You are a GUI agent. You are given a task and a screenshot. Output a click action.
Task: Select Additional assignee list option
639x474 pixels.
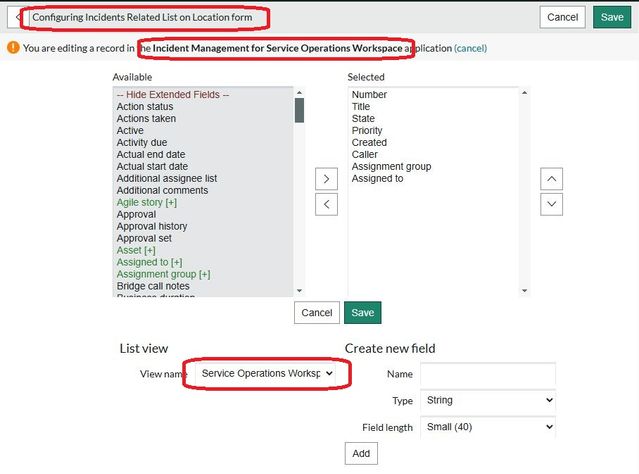coord(167,179)
